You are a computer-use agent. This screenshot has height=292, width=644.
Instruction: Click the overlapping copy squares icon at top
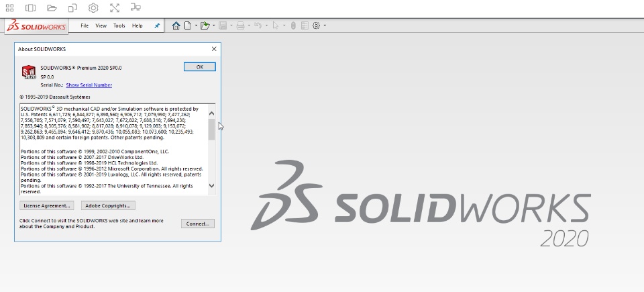(72, 8)
